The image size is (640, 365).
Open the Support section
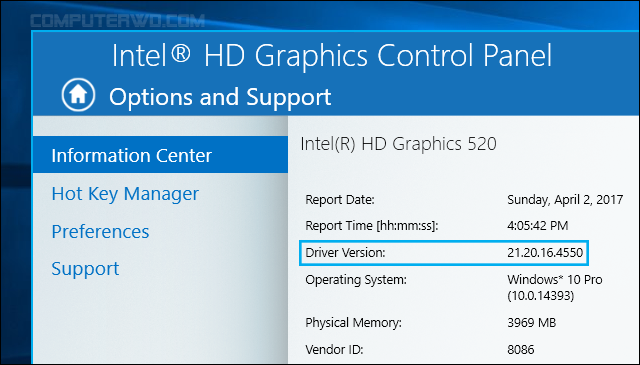[x=85, y=269]
